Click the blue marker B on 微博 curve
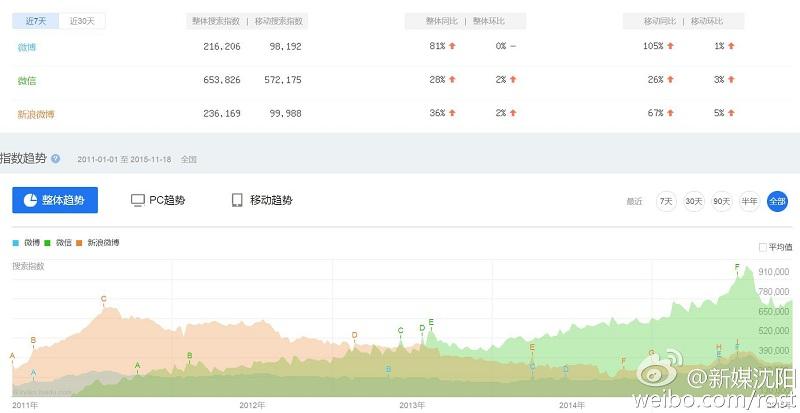 388,369
